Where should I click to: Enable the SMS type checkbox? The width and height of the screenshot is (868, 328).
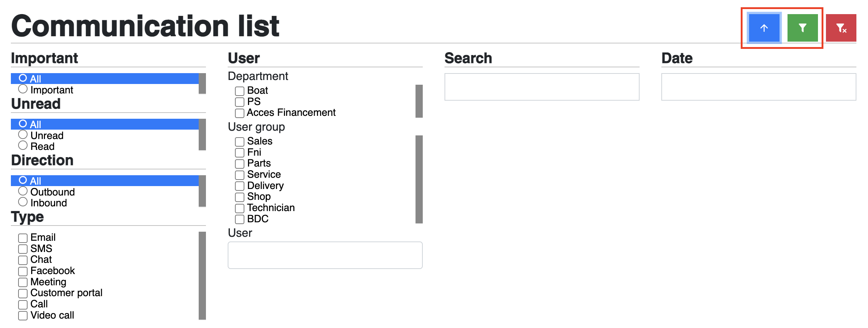click(23, 249)
